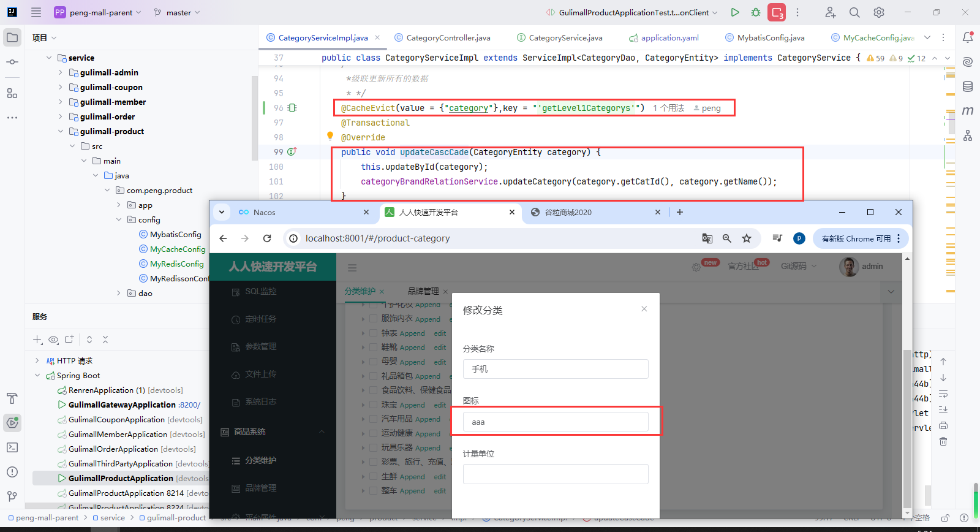The image size is (980, 532).
Task: Expand the gulimall-admin module folder
Action: click(60, 72)
